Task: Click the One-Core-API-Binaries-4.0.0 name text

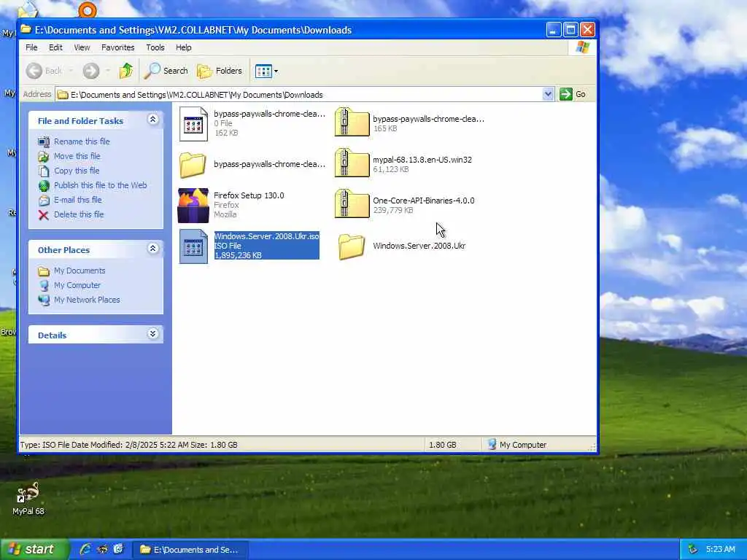Action: pyautogui.click(x=424, y=201)
